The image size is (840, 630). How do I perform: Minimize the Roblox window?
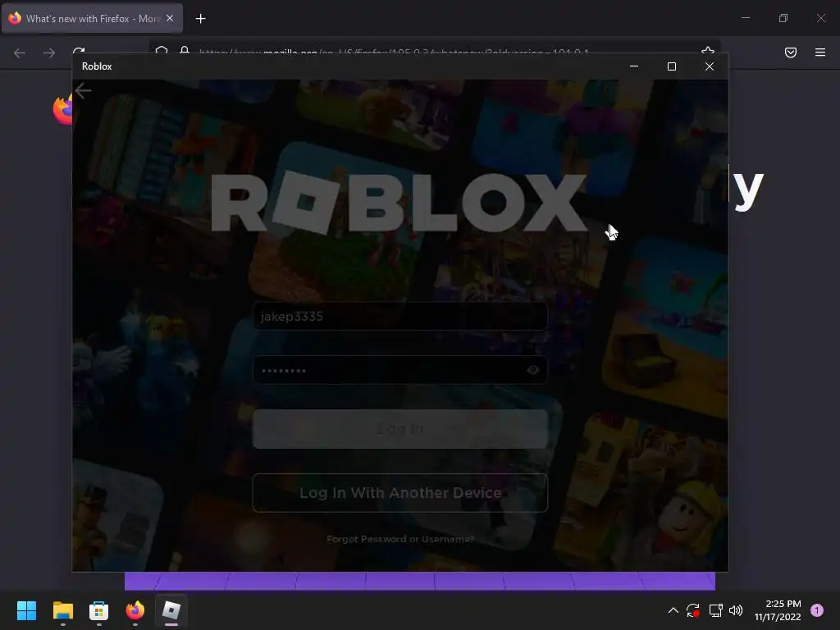[634, 66]
